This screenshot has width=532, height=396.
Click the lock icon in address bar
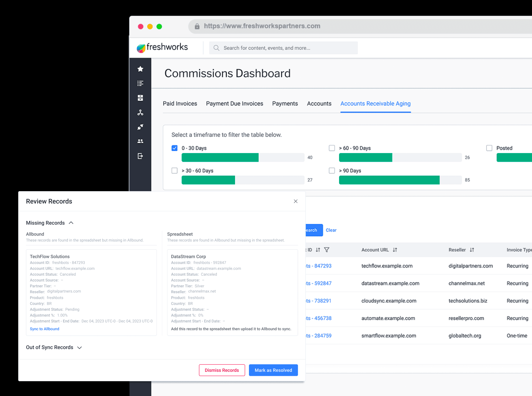point(197,26)
